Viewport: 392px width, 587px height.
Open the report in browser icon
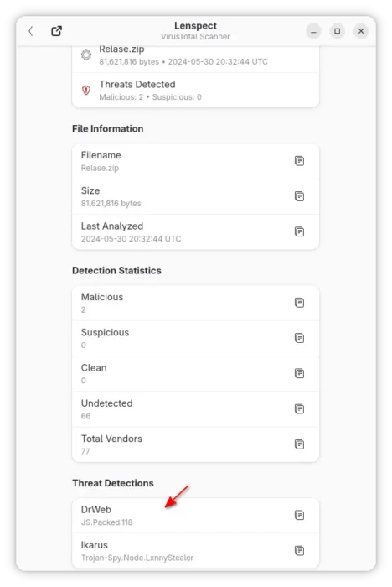point(56,31)
